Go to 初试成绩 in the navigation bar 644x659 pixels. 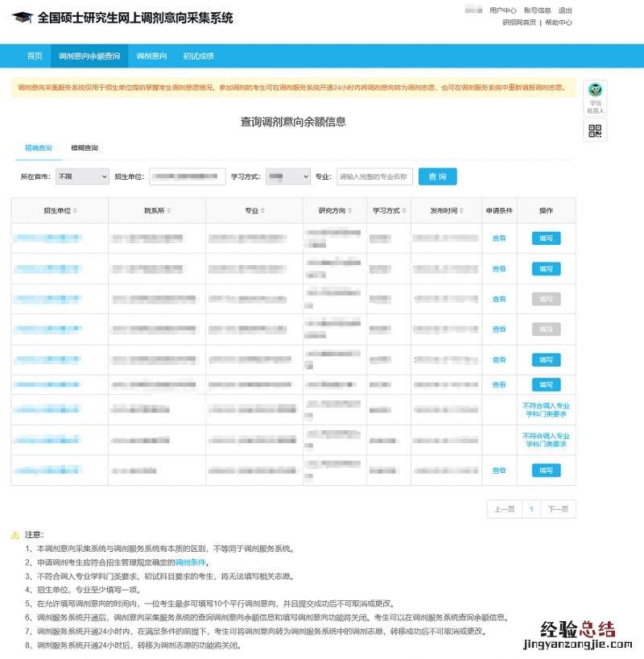(x=198, y=56)
